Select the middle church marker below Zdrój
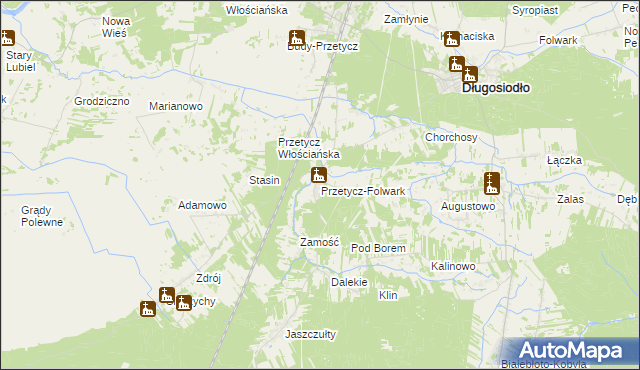The image size is (640, 370). click(167, 295)
